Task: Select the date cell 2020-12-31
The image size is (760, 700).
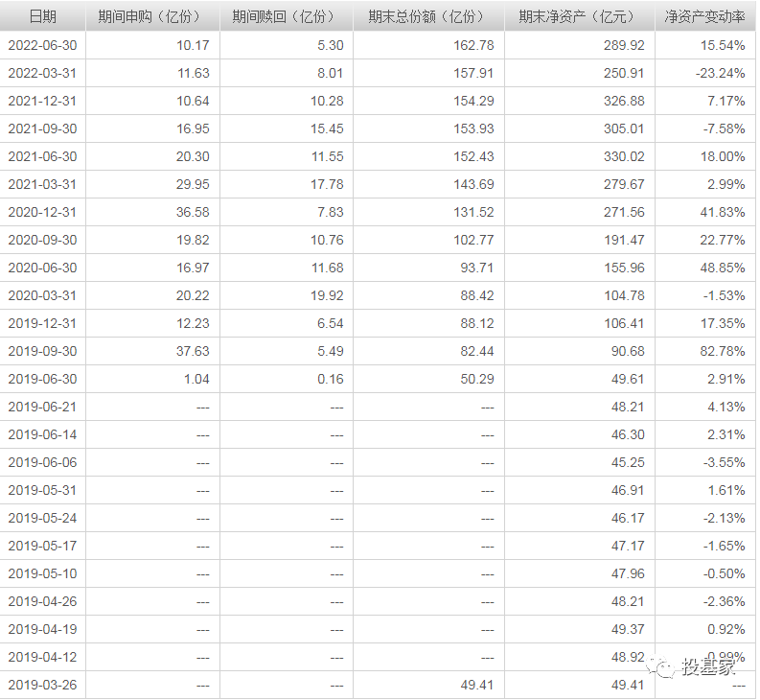Action: [x=43, y=213]
